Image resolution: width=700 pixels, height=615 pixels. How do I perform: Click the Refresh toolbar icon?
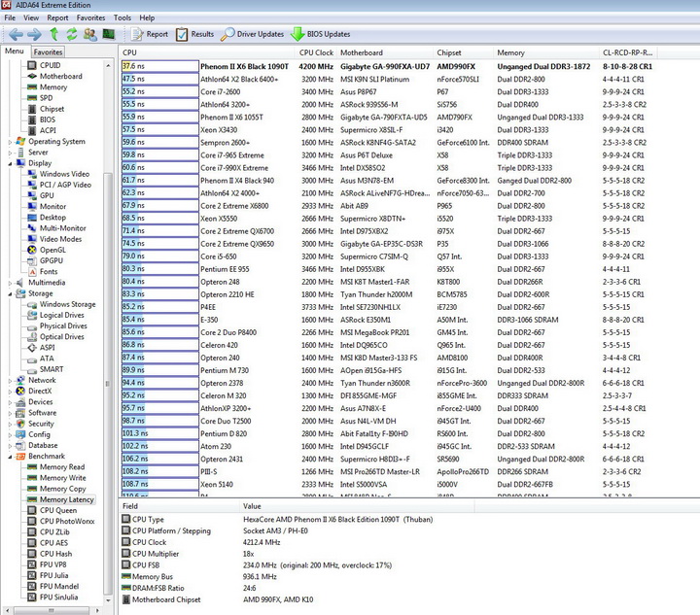[x=71, y=34]
